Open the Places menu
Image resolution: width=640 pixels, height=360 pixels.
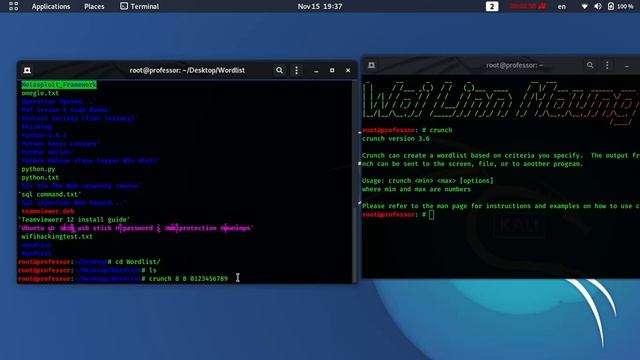[94, 7]
